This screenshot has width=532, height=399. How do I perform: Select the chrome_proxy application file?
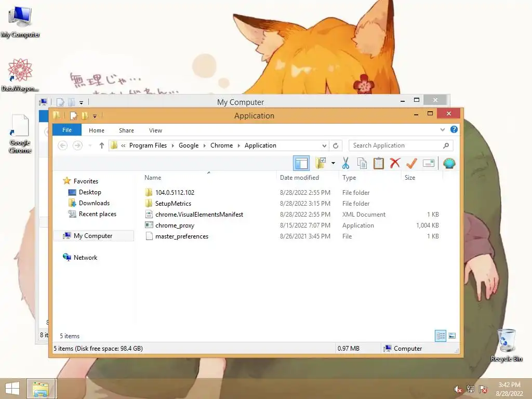(175, 225)
